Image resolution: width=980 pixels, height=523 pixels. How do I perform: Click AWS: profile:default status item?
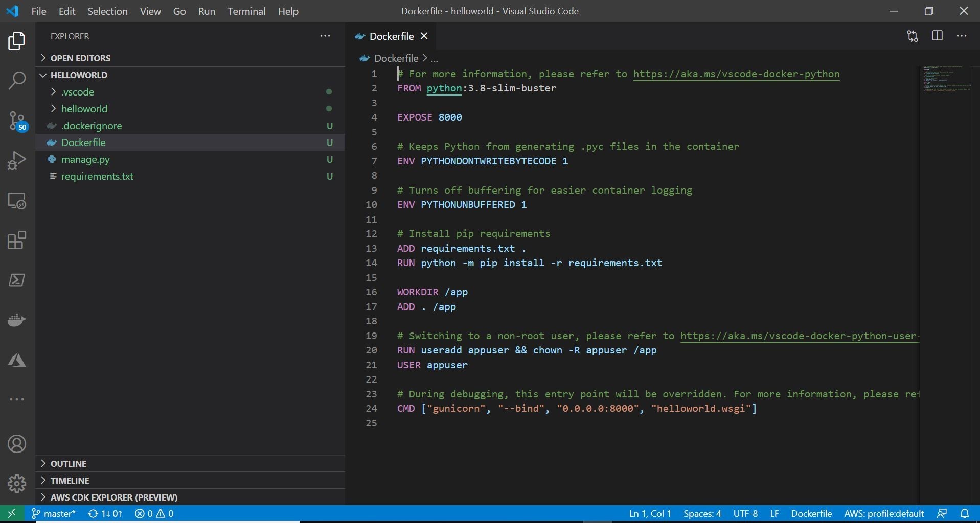pyautogui.click(x=884, y=513)
